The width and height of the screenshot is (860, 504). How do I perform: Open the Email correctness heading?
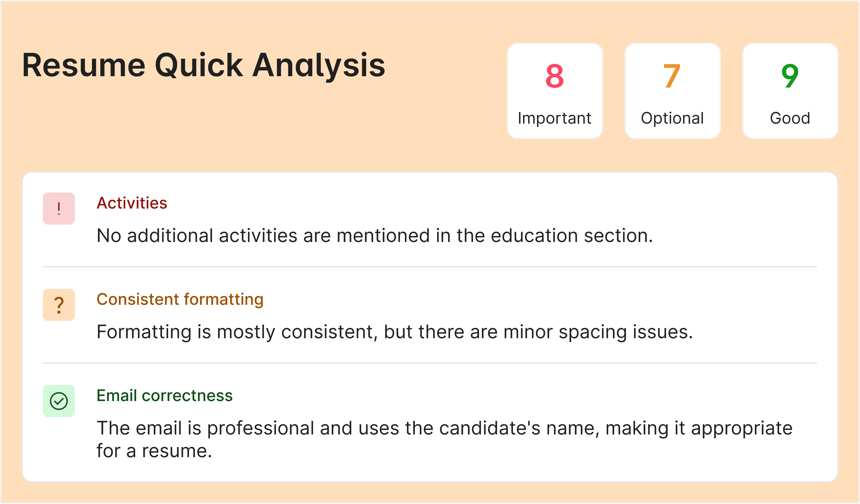(x=165, y=396)
